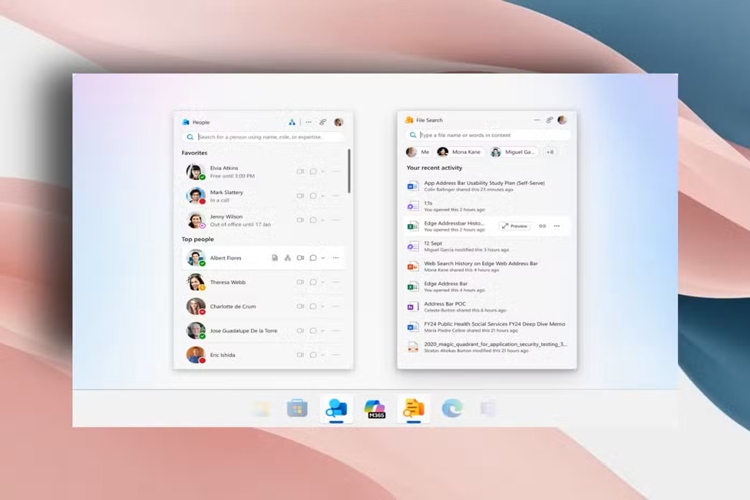The height and width of the screenshot is (500, 750).
Task: Click the People panel vertical scrollbar
Action: pos(349,171)
